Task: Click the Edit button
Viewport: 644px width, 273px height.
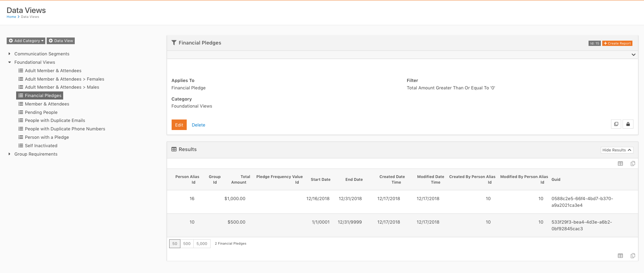Action: point(179,125)
